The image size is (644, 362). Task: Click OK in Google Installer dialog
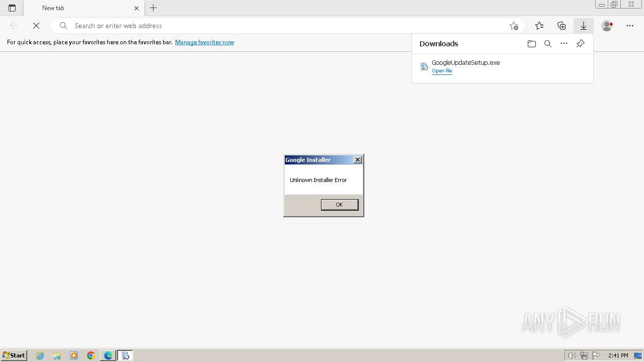340,205
